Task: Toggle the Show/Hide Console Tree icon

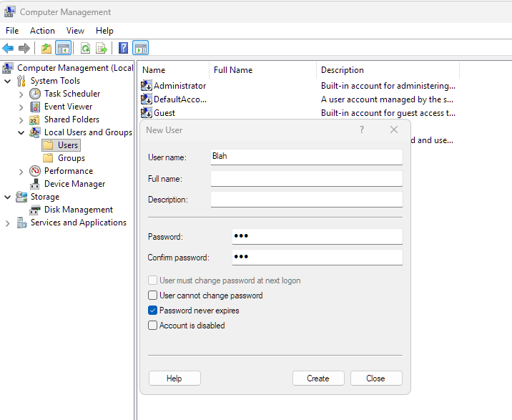Action: [64, 49]
